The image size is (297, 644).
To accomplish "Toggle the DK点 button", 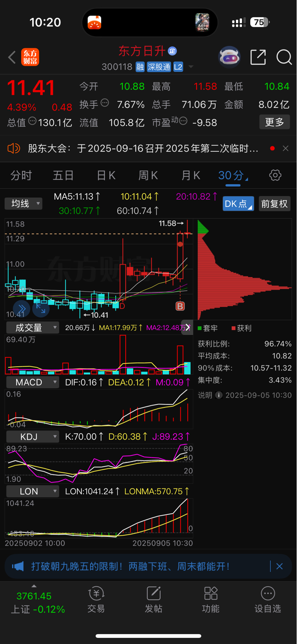I will [x=238, y=203].
